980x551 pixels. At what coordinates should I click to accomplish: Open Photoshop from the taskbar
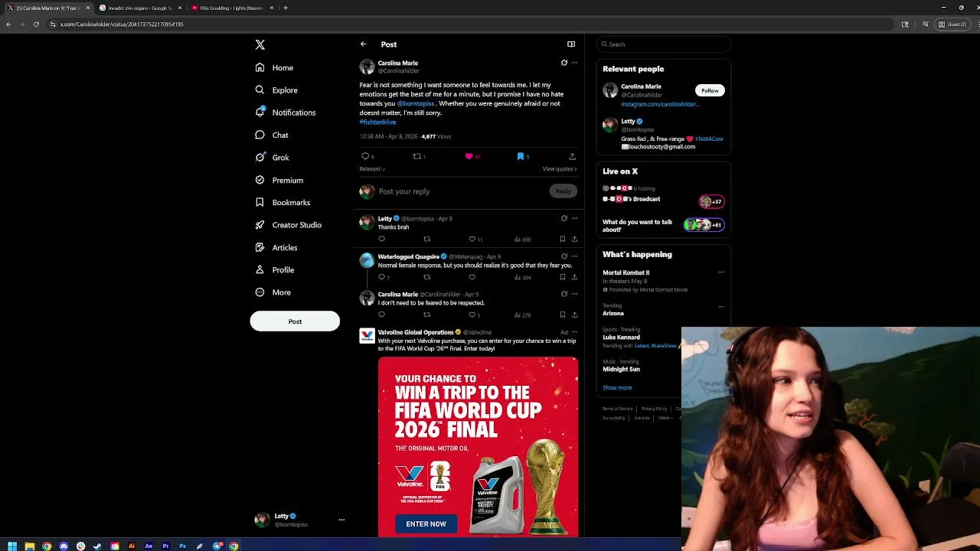pos(182,546)
